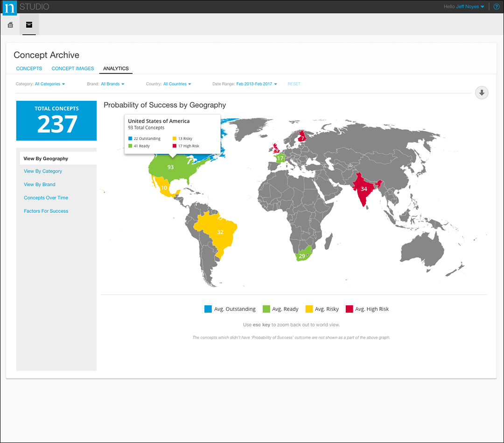Viewport: 504px width, 443px height.
Task: Open View By Brand
Action: 40,184
